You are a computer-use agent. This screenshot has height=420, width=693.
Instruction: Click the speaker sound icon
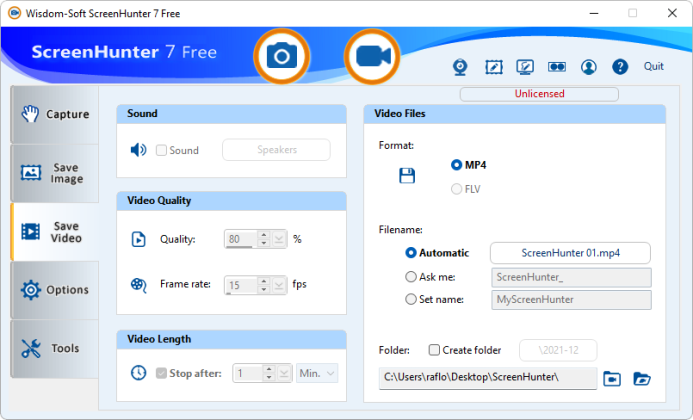coord(138,150)
